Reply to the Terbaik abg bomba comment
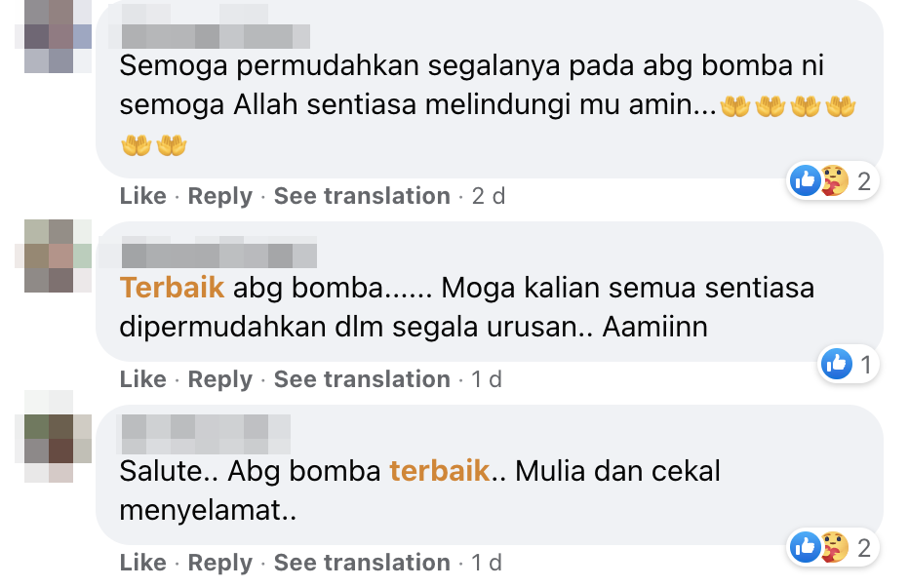This screenshot has width=909, height=588. pyautogui.click(x=220, y=379)
